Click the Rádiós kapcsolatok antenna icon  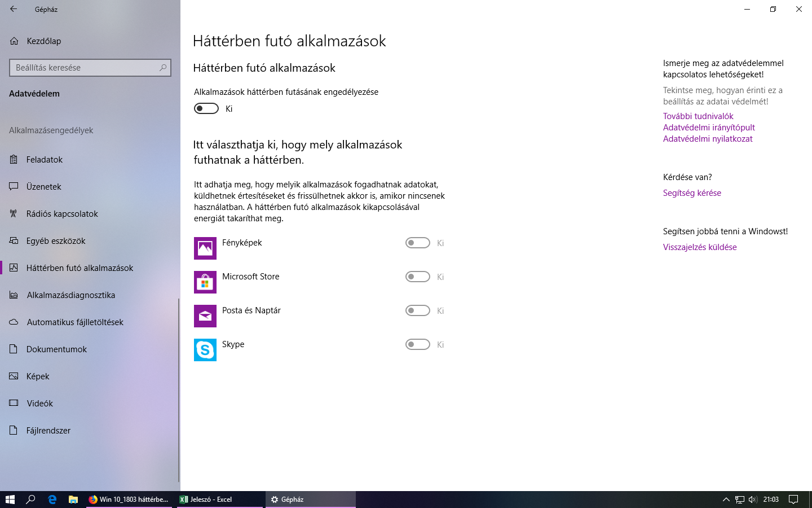coord(14,214)
